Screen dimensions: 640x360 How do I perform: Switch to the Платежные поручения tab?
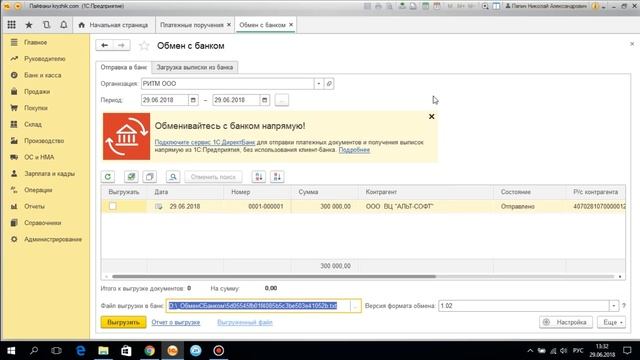(x=191, y=25)
